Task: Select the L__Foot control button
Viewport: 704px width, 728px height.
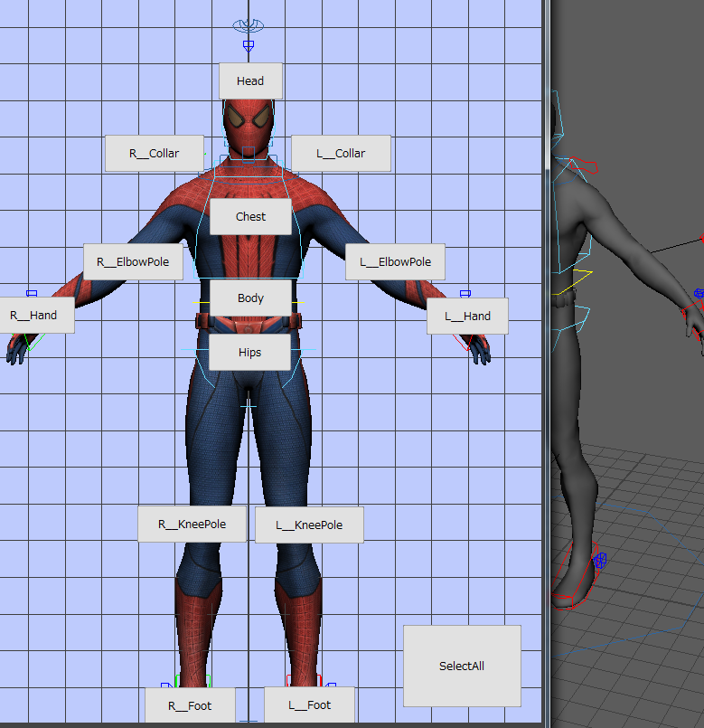Action: 310,704
